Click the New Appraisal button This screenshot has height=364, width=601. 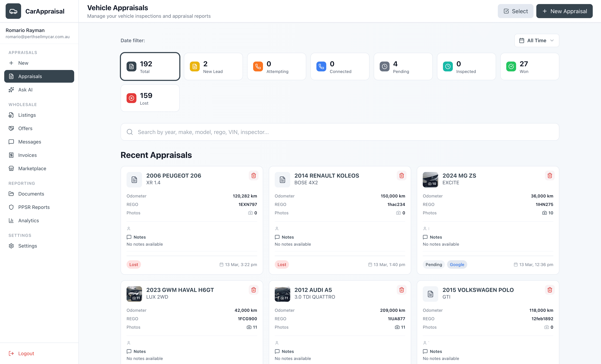(564, 11)
